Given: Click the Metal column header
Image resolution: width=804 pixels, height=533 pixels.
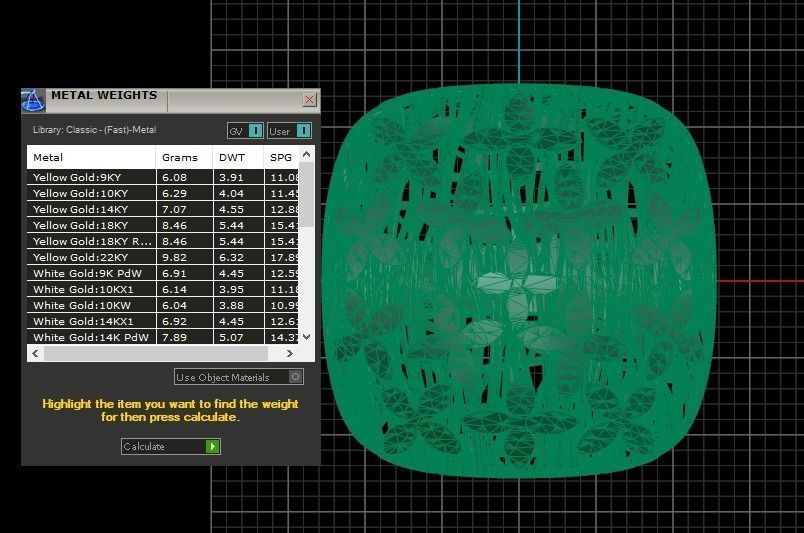Looking at the screenshot, I should [x=91, y=157].
